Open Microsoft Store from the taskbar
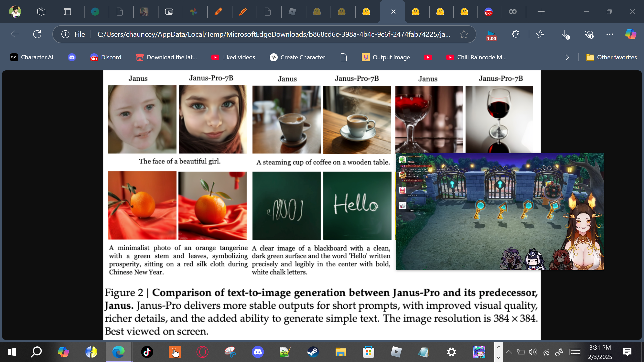Image resolution: width=644 pixels, height=362 pixels. (368, 352)
